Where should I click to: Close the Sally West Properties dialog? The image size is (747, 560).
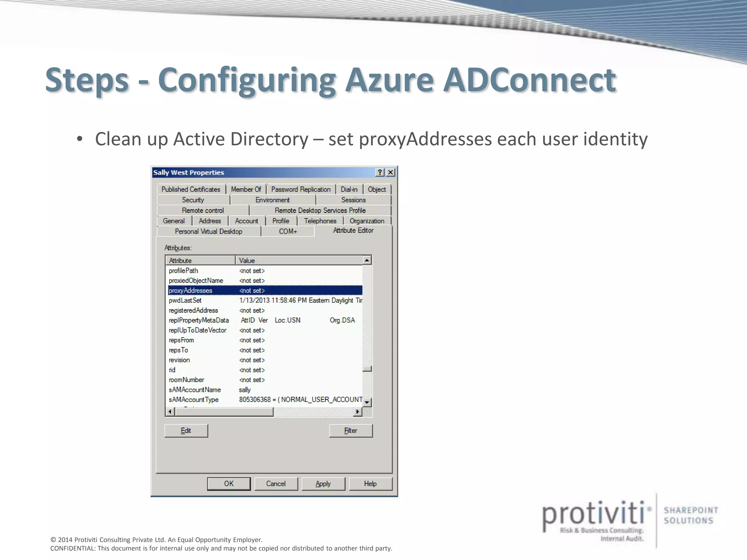coord(390,172)
